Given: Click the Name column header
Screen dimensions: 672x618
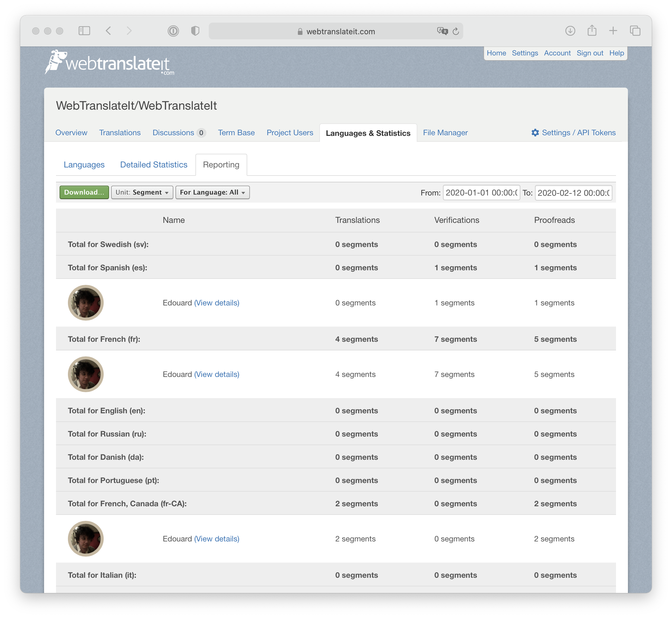Looking at the screenshot, I should click(174, 220).
